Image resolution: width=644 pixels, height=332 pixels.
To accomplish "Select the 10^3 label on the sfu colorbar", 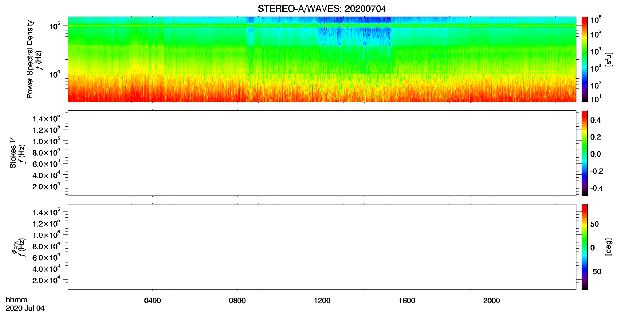I will click(x=596, y=68).
